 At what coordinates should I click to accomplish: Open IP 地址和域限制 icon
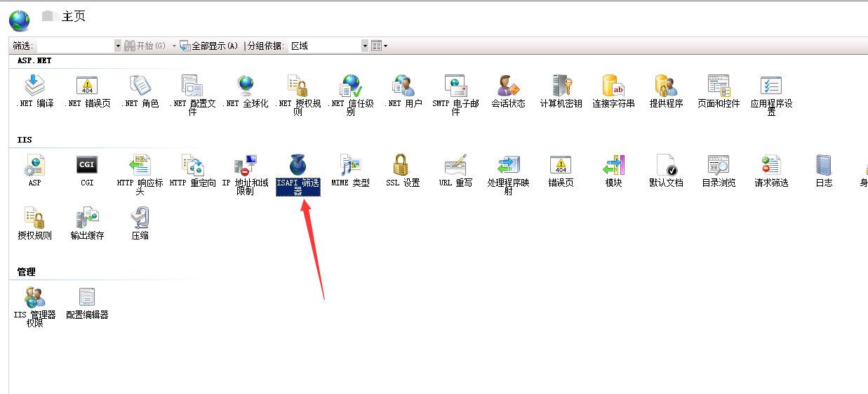(245, 166)
